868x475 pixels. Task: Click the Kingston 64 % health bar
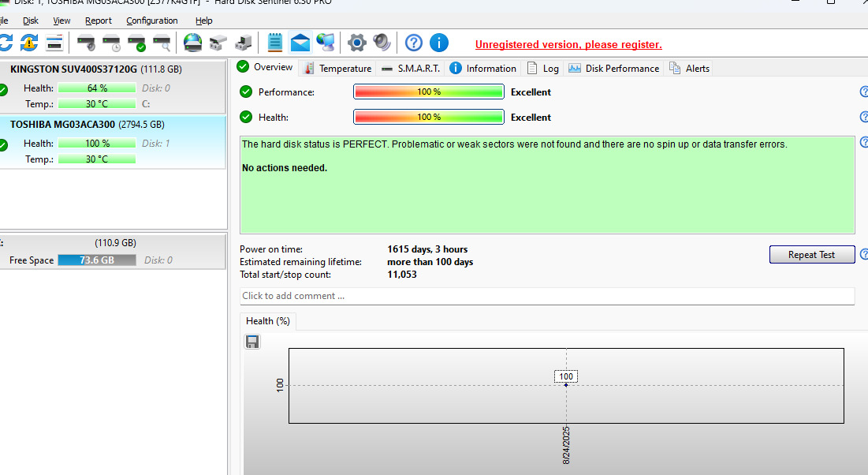(x=97, y=88)
